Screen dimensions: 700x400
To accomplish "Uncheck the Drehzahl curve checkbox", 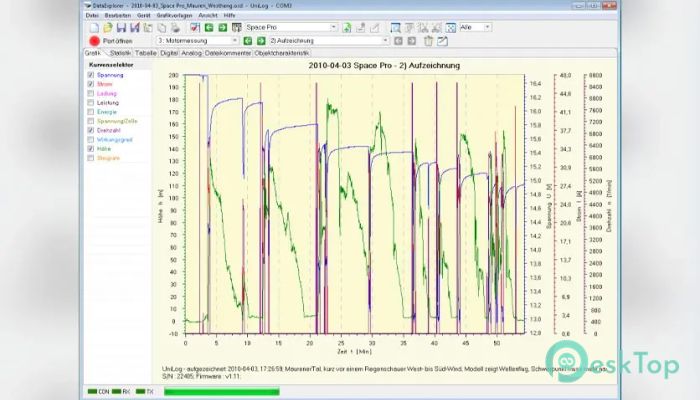I will click(91, 130).
